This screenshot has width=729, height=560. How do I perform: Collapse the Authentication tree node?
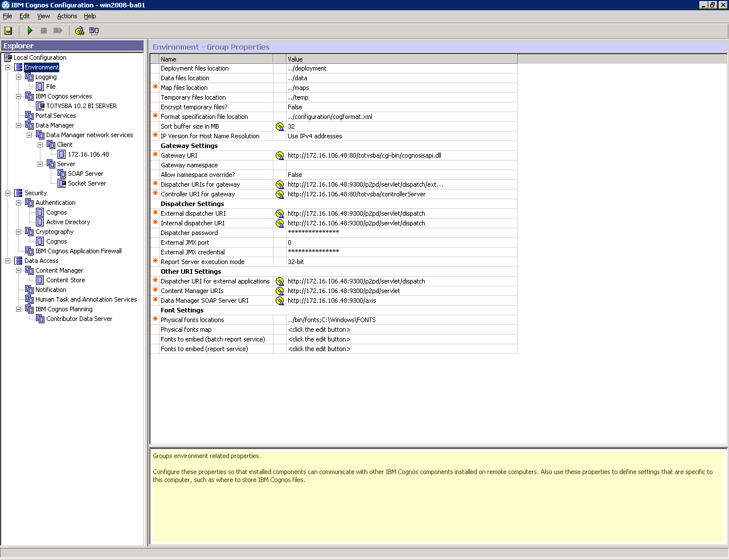pyautogui.click(x=19, y=203)
